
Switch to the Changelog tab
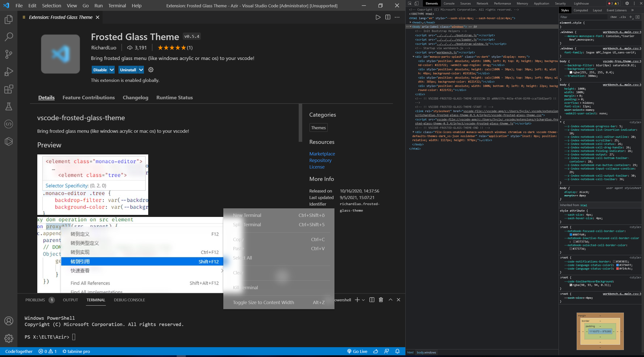coord(135,98)
